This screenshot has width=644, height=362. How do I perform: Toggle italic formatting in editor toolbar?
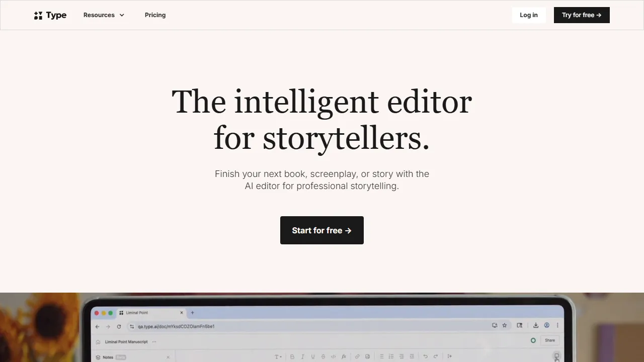point(302,357)
